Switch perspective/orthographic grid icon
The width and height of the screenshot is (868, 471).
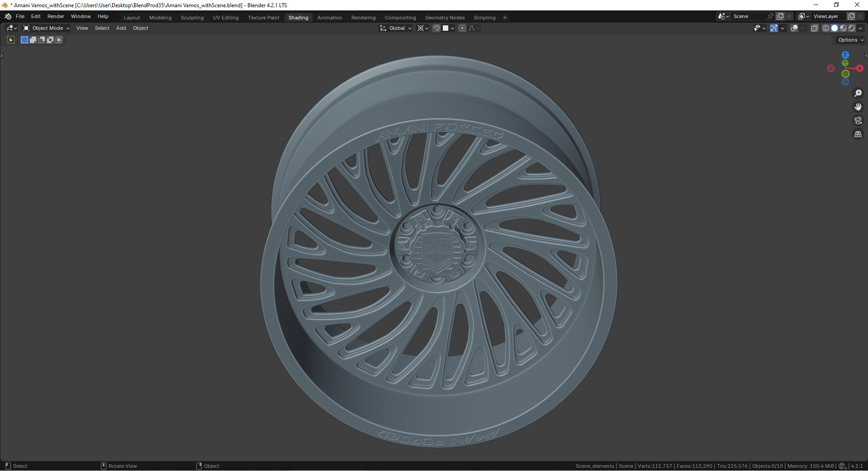858,134
